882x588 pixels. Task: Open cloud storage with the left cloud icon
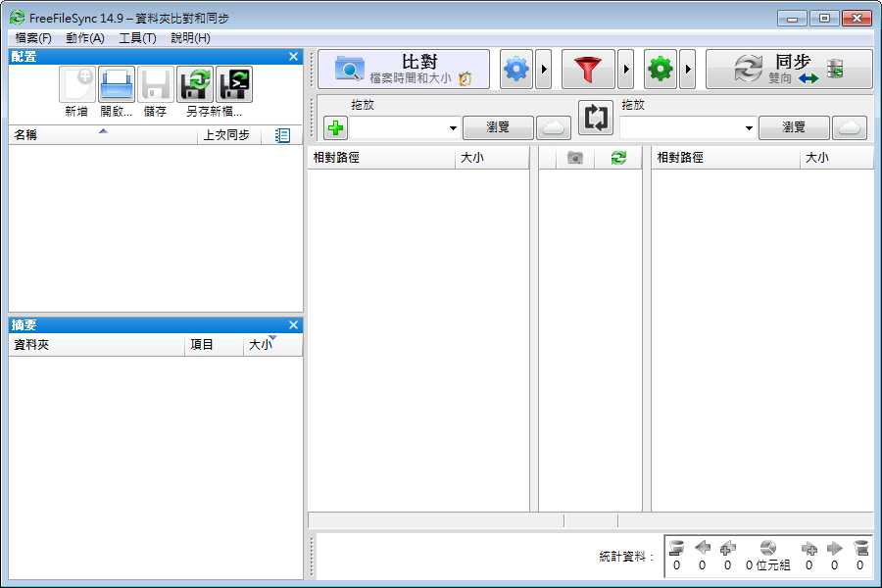pyautogui.click(x=553, y=127)
